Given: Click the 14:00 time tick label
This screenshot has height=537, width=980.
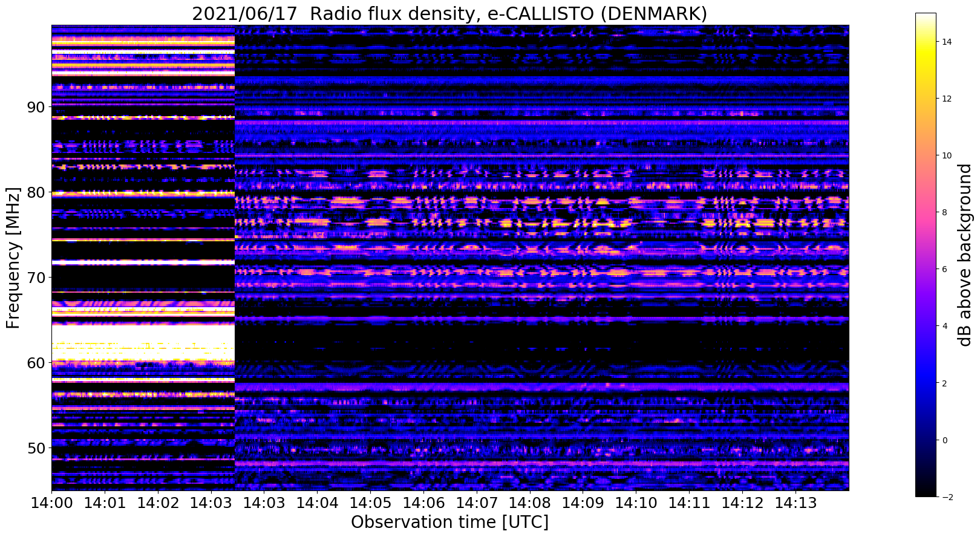Looking at the screenshot, I should 51,503.
